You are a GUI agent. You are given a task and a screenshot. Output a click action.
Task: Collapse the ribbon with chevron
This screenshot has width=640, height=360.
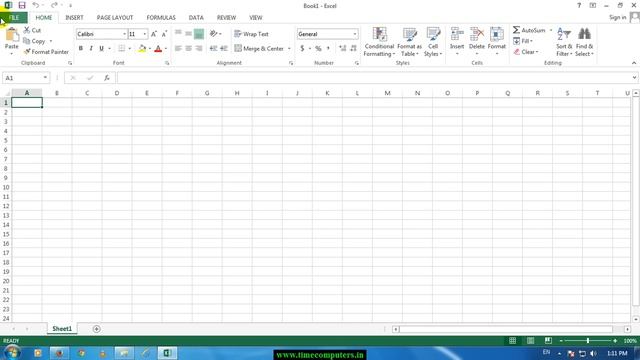[634, 63]
